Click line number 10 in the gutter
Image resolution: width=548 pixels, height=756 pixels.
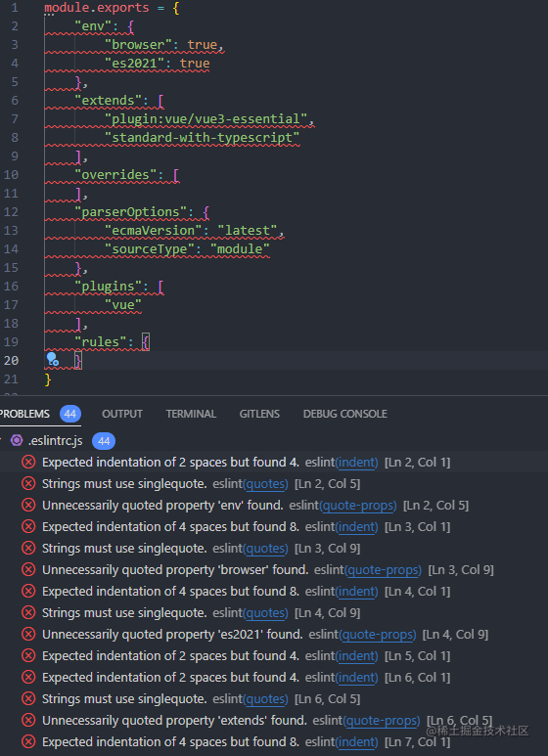[x=11, y=174]
